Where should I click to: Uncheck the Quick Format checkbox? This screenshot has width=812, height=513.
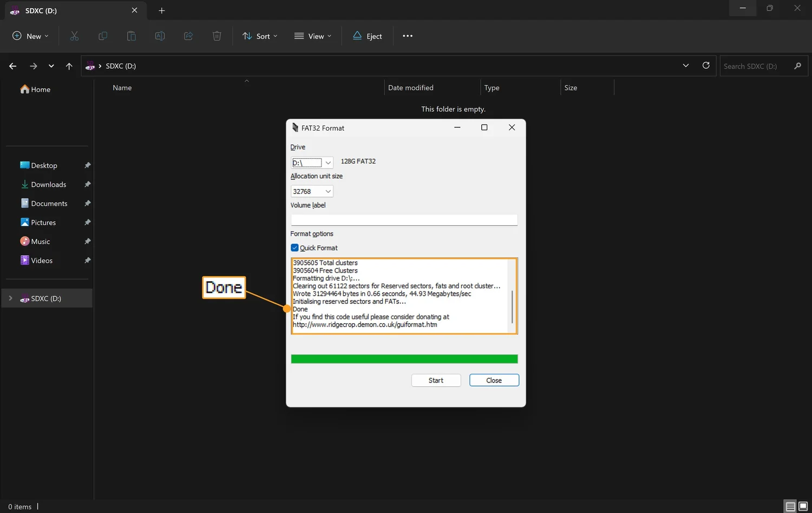pyautogui.click(x=294, y=248)
